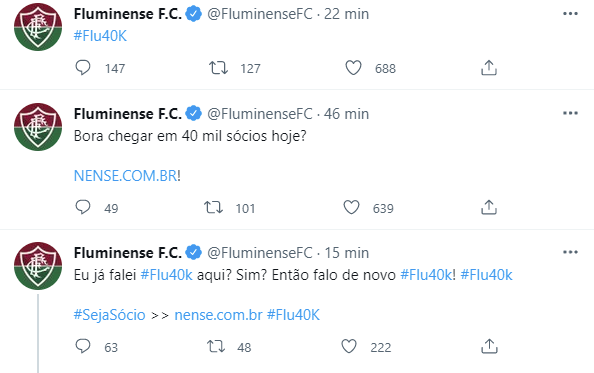Viewport: 594px width, 373px height.
Task: Open the lowercase nense.com.br link
Action: [x=218, y=315]
